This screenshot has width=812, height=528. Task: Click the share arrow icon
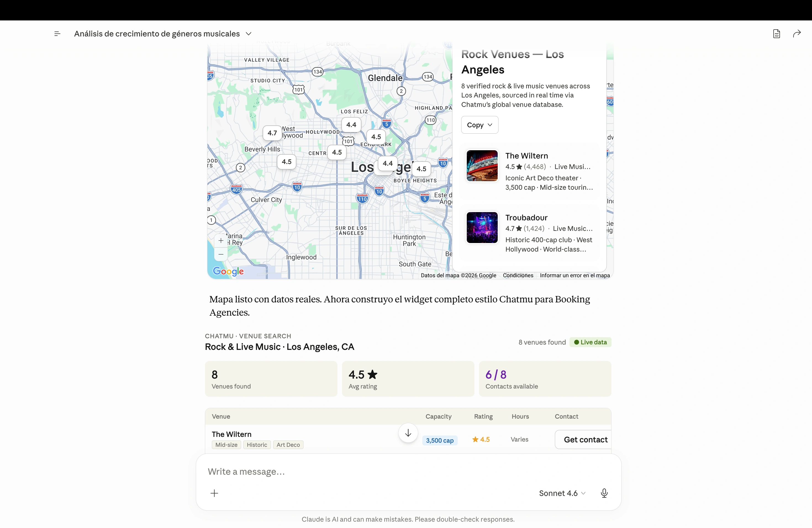point(797,34)
